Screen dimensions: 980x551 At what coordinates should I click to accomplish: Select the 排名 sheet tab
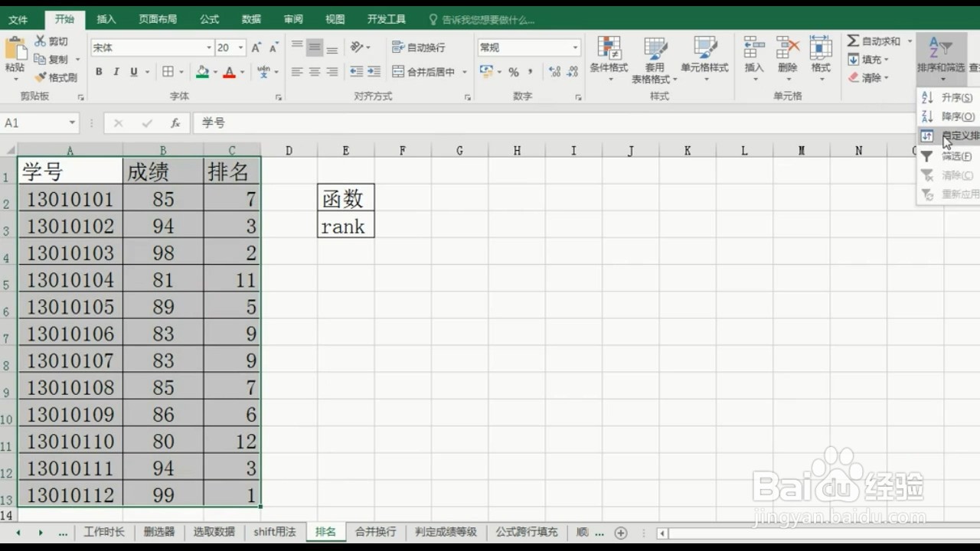[325, 531]
